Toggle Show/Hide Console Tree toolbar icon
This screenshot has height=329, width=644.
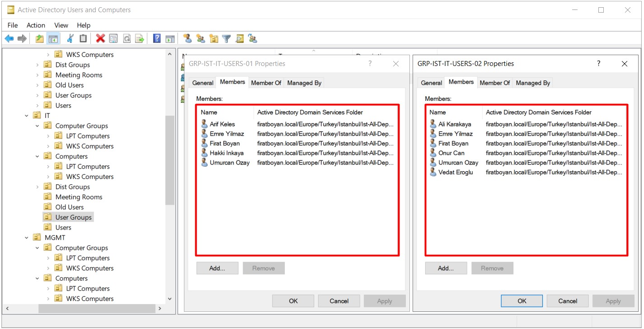[x=53, y=39]
